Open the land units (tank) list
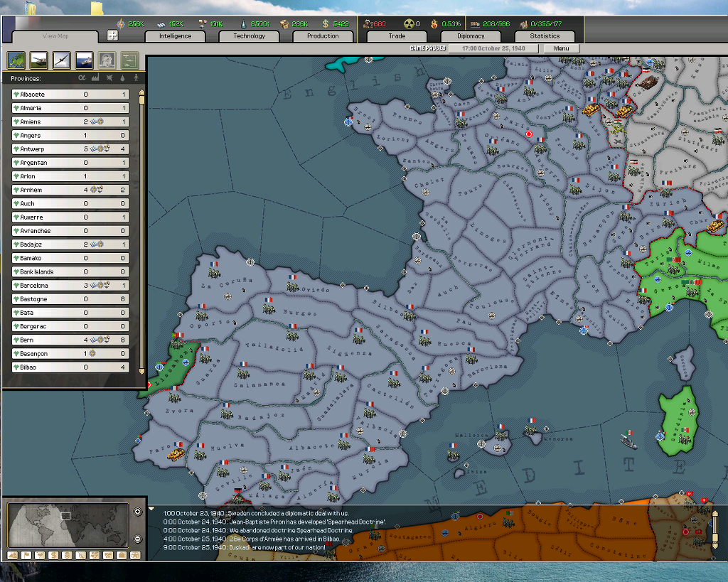Image resolution: width=728 pixels, height=582 pixels. click(39, 60)
